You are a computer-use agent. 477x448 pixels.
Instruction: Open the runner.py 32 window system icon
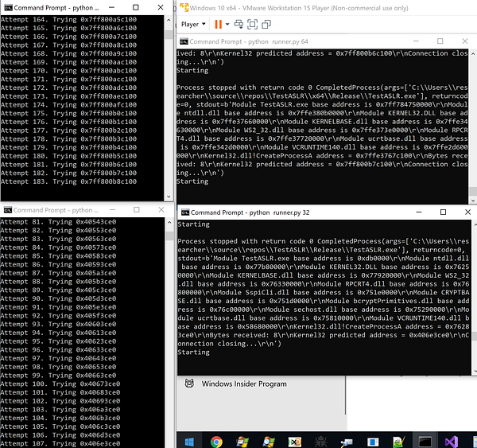185,212
